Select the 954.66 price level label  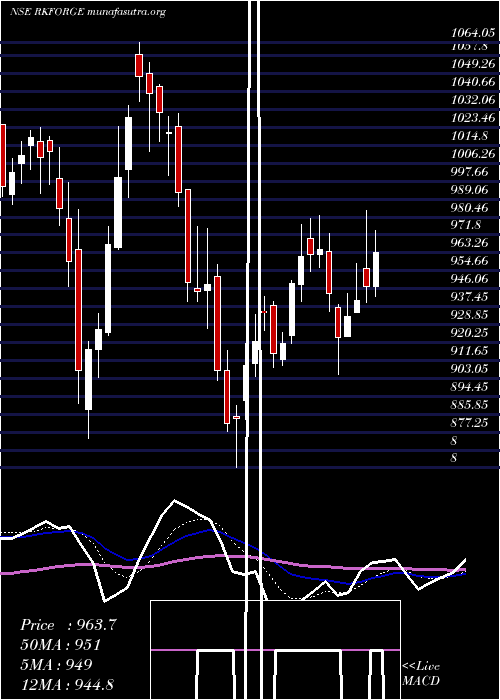[x=469, y=261]
